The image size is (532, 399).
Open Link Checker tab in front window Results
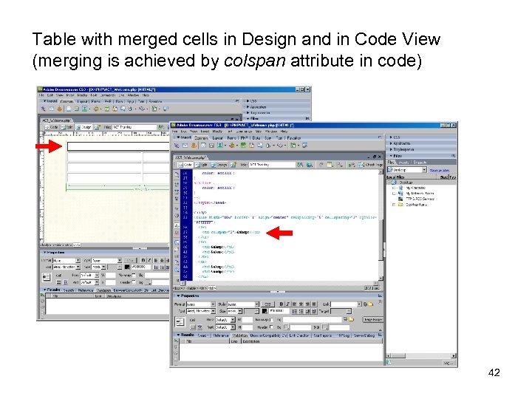click(299, 335)
